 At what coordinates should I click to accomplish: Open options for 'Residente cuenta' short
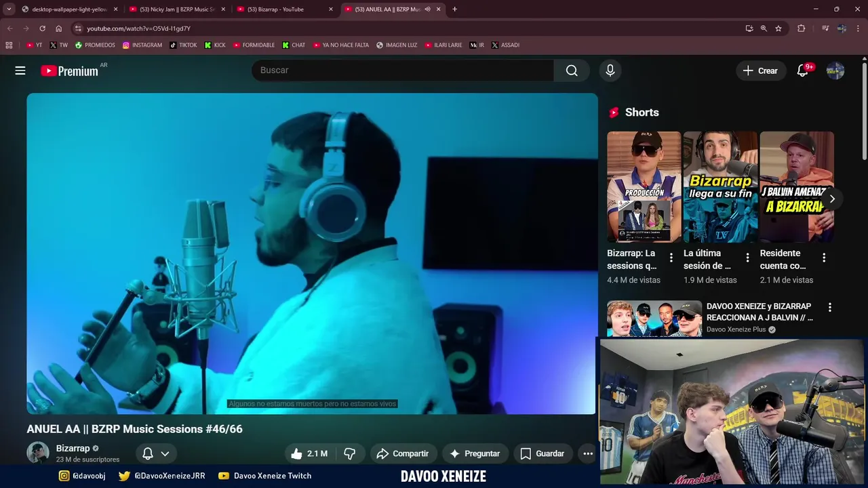pos(824,258)
